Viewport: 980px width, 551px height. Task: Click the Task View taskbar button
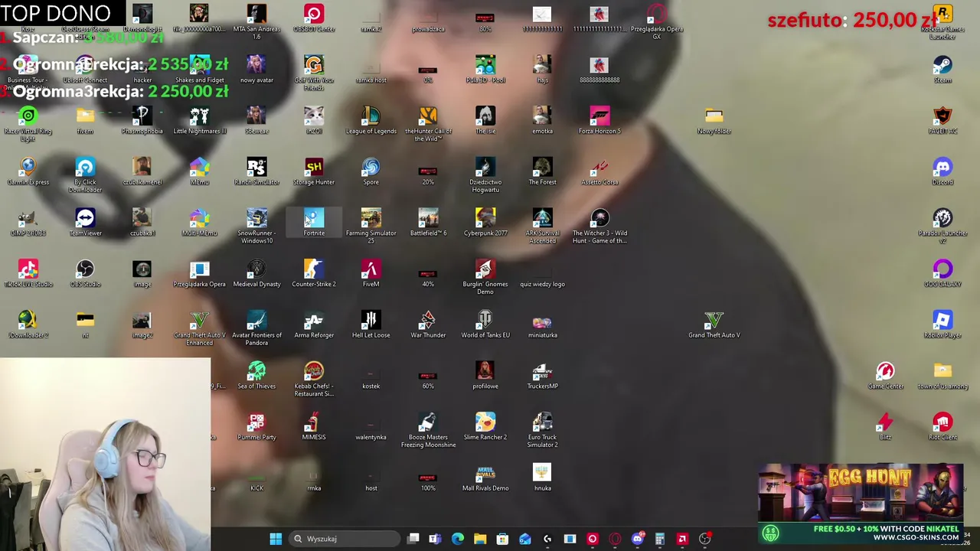(x=413, y=539)
